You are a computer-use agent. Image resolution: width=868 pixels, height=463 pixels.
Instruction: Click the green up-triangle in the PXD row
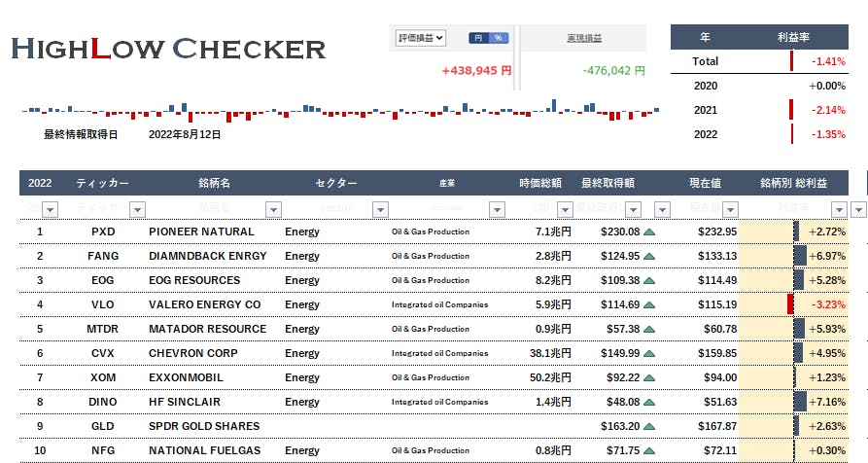point(649,232)
